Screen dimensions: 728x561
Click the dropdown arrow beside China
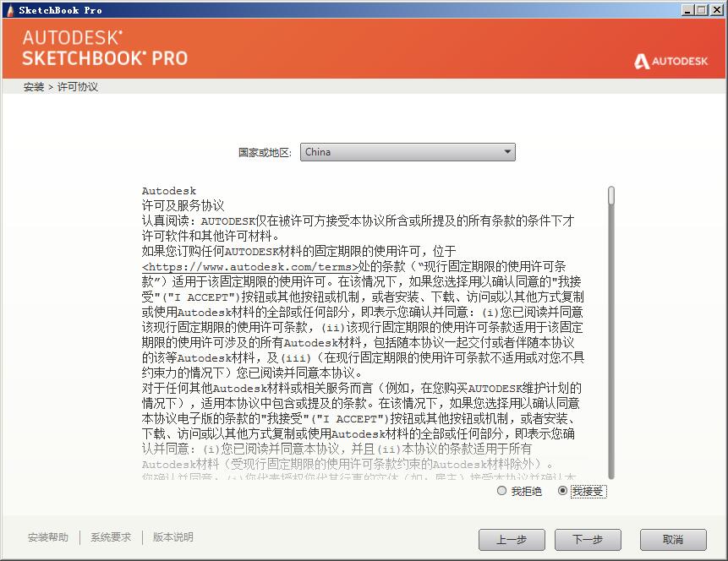(x=507, y=152)
